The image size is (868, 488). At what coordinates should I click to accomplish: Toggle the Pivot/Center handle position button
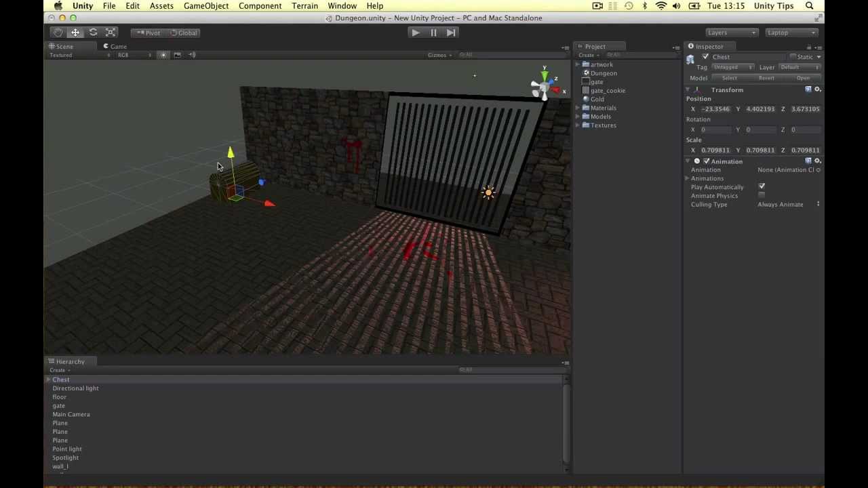pos(147,33)
